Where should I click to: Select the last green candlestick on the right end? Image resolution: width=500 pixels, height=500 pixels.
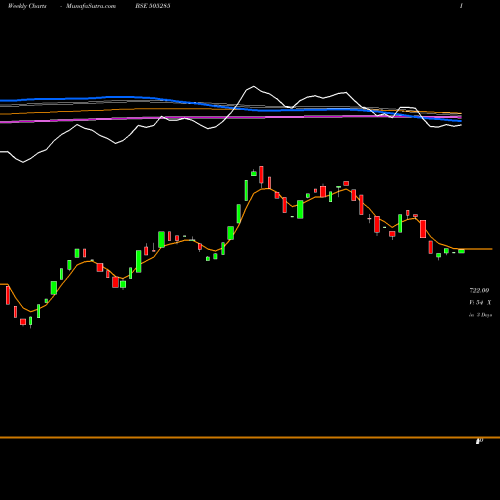click(x=461, y=251)
